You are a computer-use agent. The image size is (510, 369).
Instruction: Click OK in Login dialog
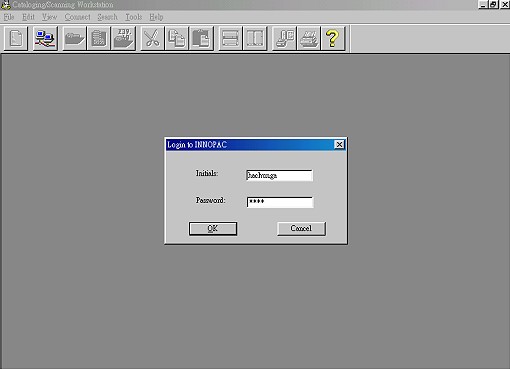click(x=213, y=229)
